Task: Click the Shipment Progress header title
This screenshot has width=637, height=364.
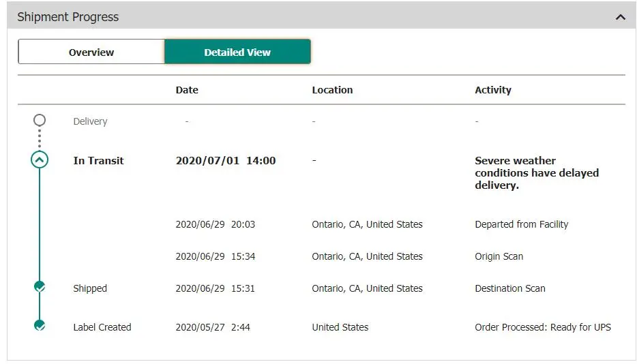Action: 68,17
